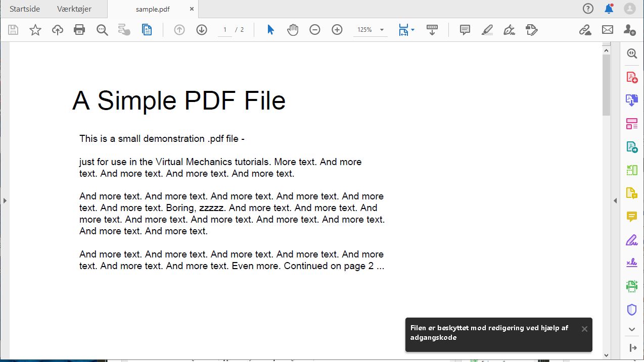Switch to Værktøjer tab

click(74, 9)
